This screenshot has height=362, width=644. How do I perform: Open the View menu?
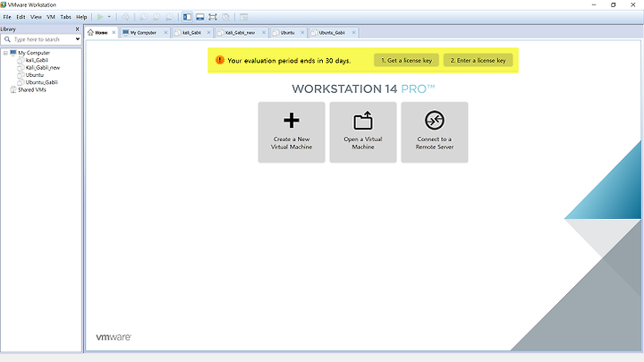(36, 17)
